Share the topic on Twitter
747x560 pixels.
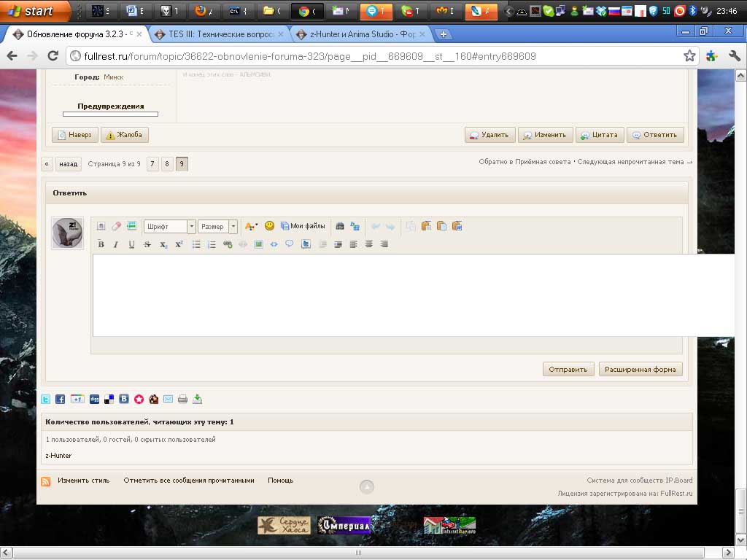point(45,399)
